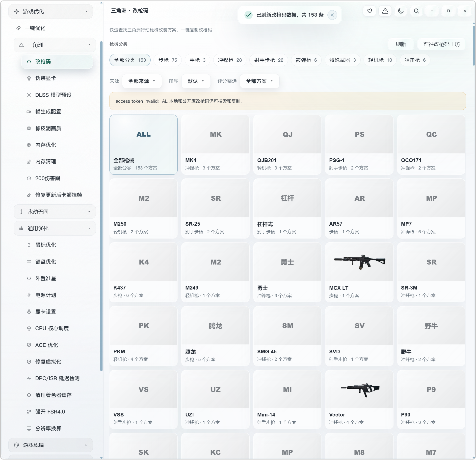Select the 全部分类 153 category chip
This screenshot has height=460, width=476.
130,60
